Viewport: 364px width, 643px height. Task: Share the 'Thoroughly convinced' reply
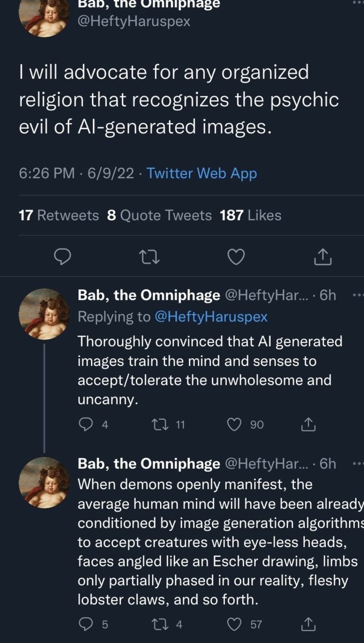(x=308, y=424)
